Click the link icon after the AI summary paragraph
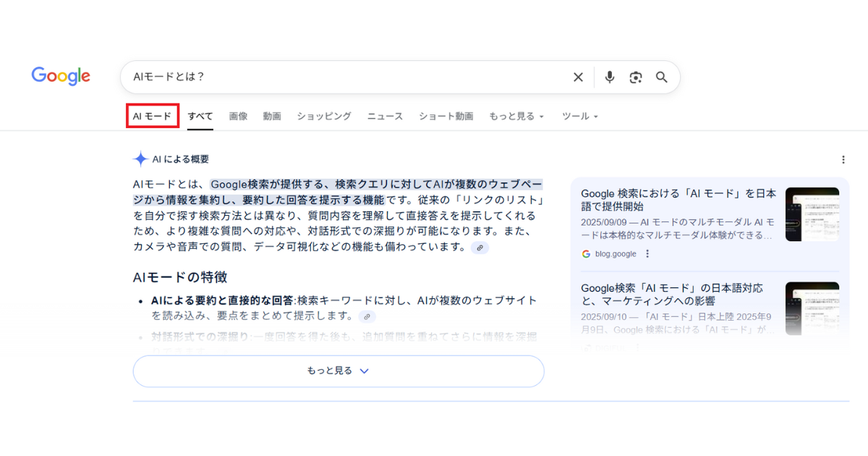868x456 pixels. [480, 248]
